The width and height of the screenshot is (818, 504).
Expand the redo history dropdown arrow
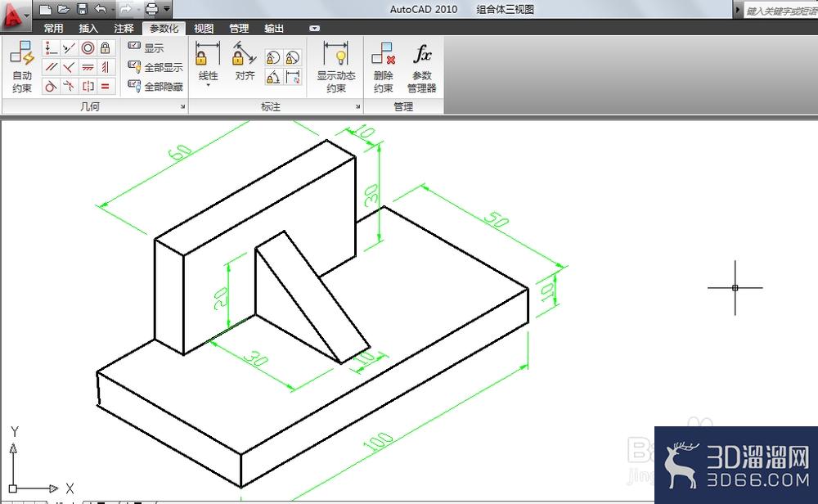click(x=138, y=9)
